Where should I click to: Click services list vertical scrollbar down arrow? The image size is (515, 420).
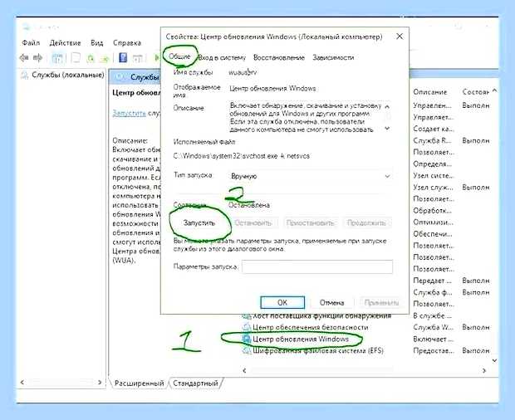(494, 360)
